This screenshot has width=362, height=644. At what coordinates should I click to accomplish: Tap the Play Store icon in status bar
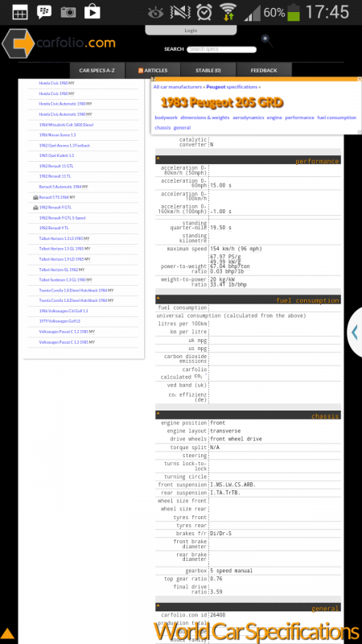tap(93, 12)
